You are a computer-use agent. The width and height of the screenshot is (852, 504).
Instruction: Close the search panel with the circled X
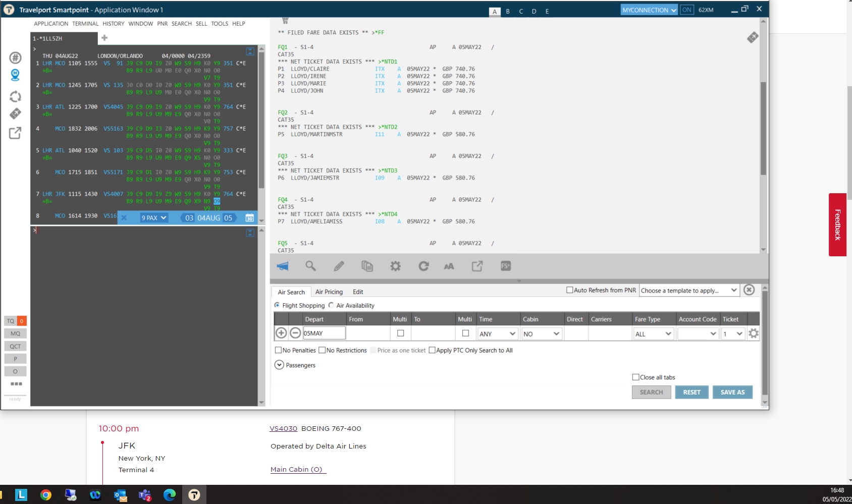(749, 290)
